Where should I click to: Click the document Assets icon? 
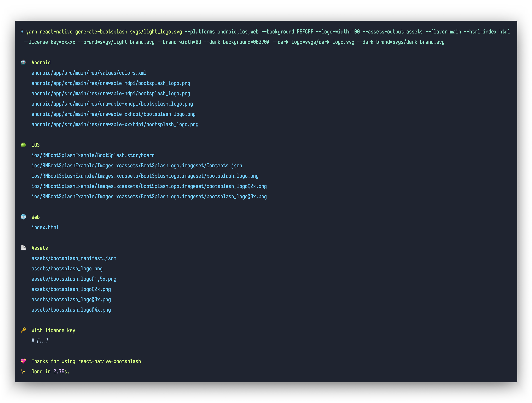(x=23, y=248)
